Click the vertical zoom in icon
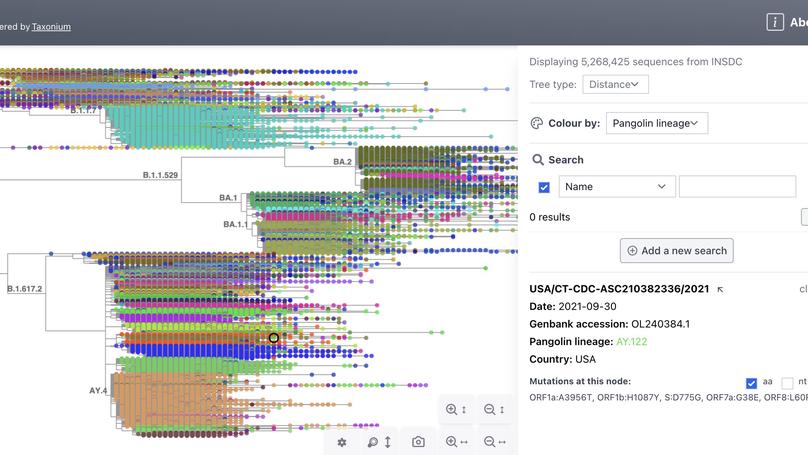808x455 pixels. 456,410
